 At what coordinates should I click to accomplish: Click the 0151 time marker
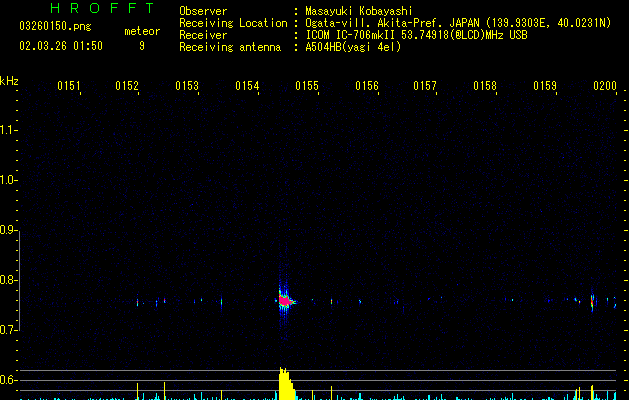pos(69,85)
